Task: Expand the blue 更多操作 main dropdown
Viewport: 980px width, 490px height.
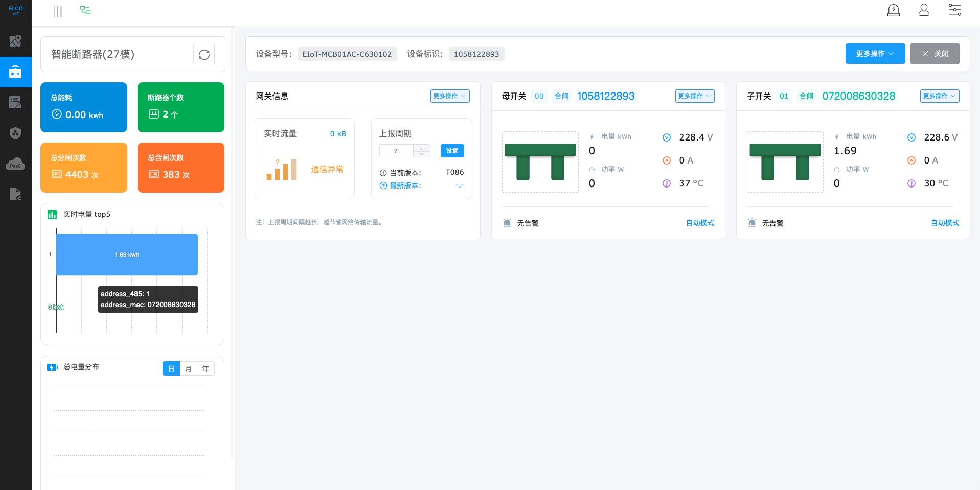Action: click(875, 54)
